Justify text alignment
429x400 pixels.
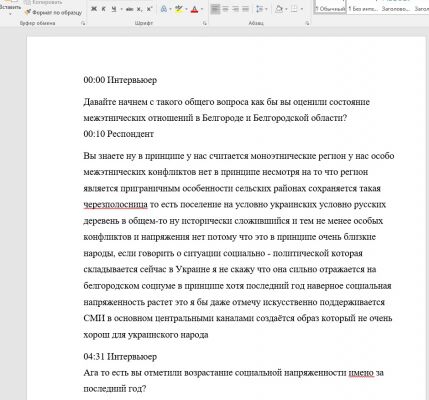coord(246,9)
